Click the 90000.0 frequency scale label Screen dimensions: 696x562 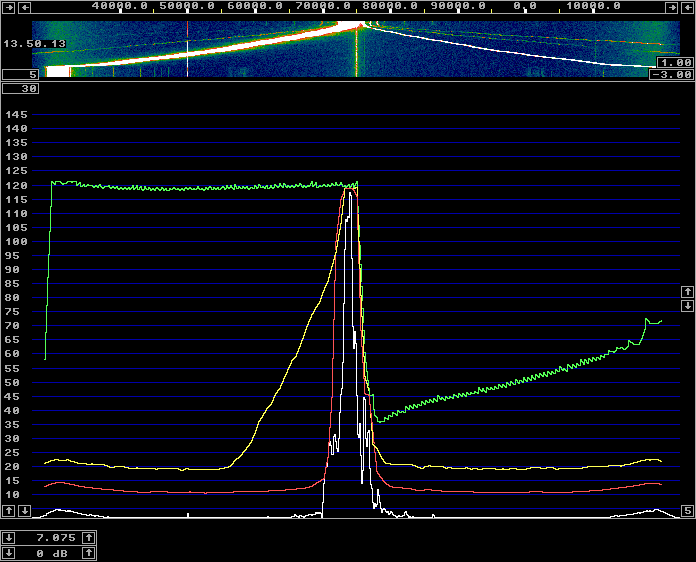click(x=459, y=6)
